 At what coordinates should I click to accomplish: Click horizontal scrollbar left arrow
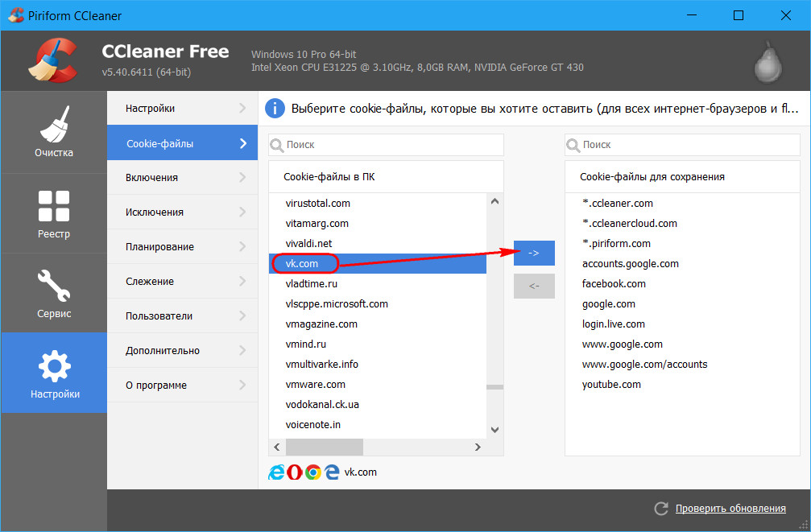point(277,447)
